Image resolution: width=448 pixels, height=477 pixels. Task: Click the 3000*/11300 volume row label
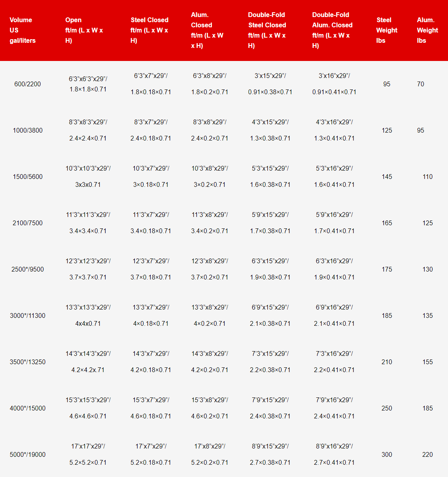pos(28,315)
